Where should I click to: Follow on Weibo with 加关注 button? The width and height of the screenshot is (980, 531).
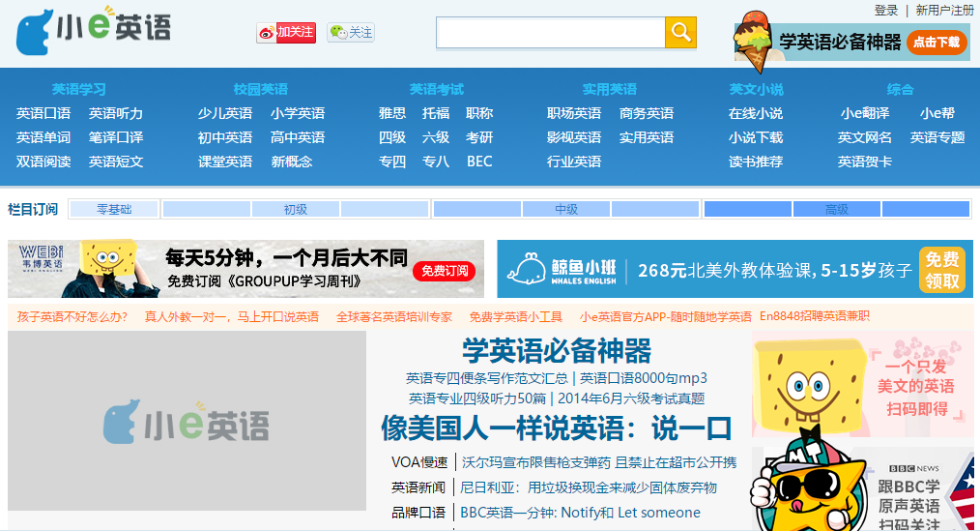(x=286, y=33)
